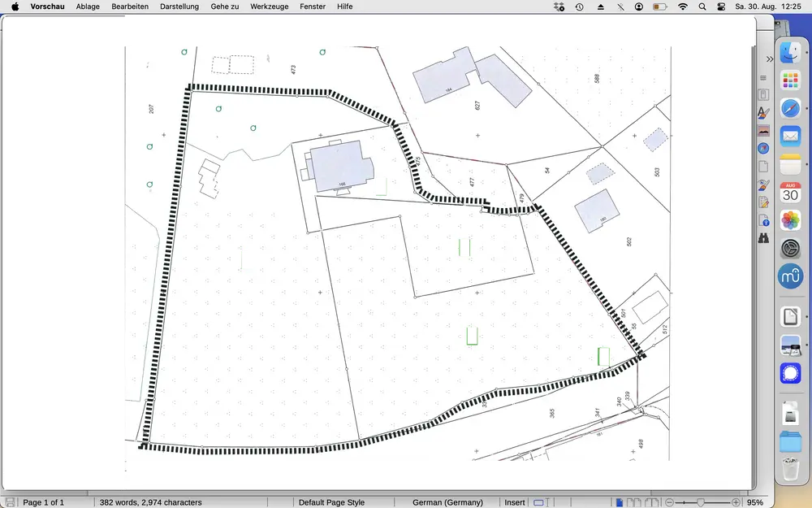This screenshot has width=812, height=508.
Task: Launch Safari from the Dock
Action: point(791,108)
